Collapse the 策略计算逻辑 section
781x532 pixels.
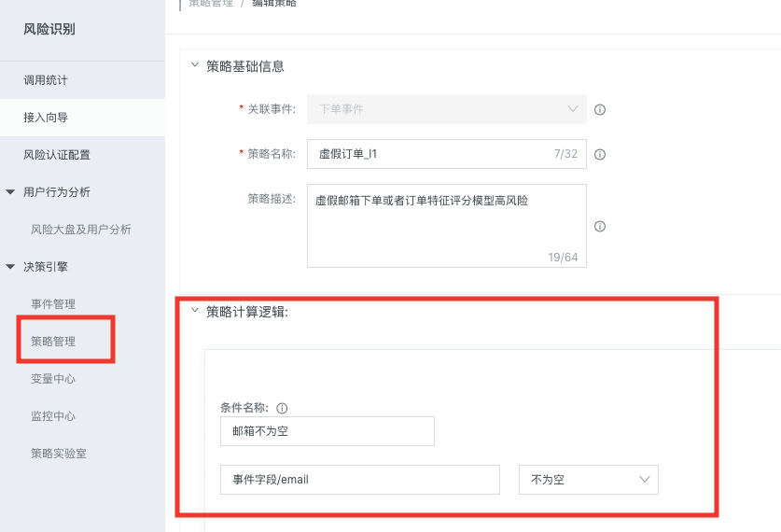(x=194, y=312)
